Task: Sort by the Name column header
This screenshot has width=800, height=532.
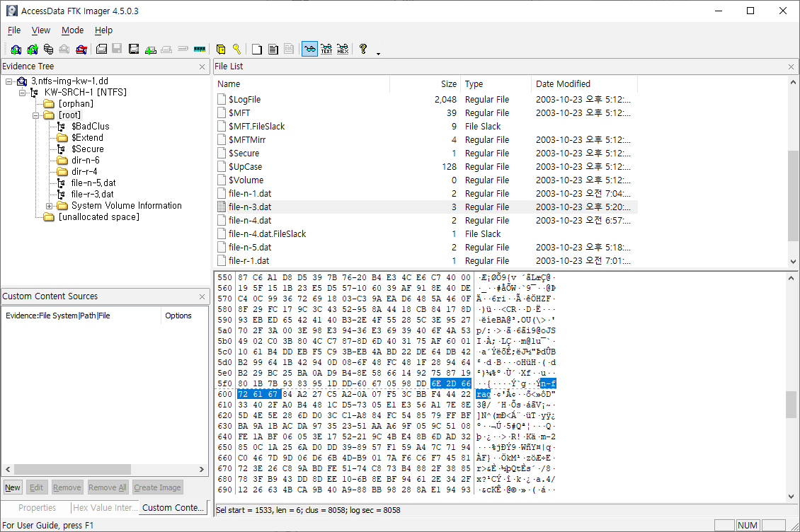Action: tap(302, 84)
